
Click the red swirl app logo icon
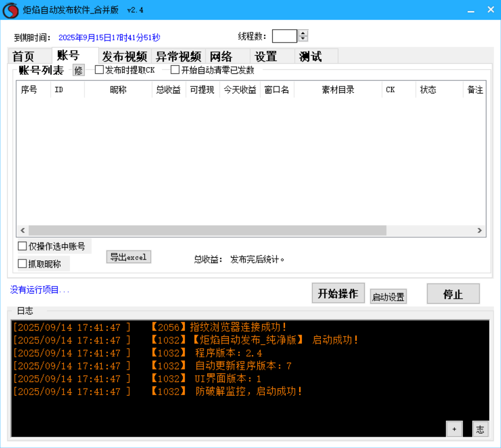[10, 10]
